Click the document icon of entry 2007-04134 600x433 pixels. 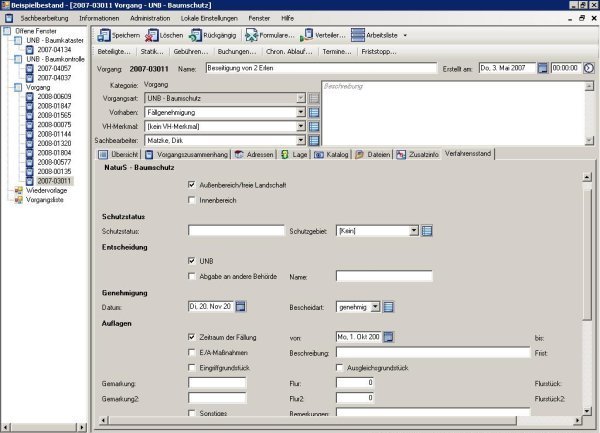(x=29, y=50)
